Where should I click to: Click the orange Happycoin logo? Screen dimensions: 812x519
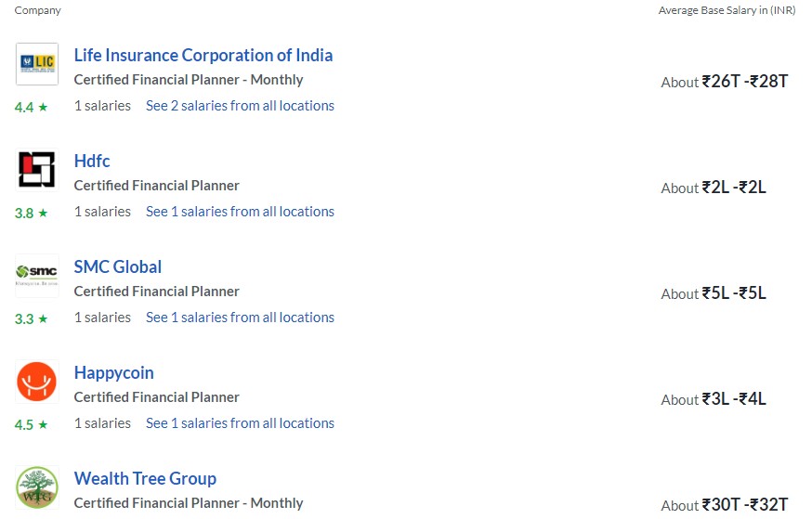[37, 382]
